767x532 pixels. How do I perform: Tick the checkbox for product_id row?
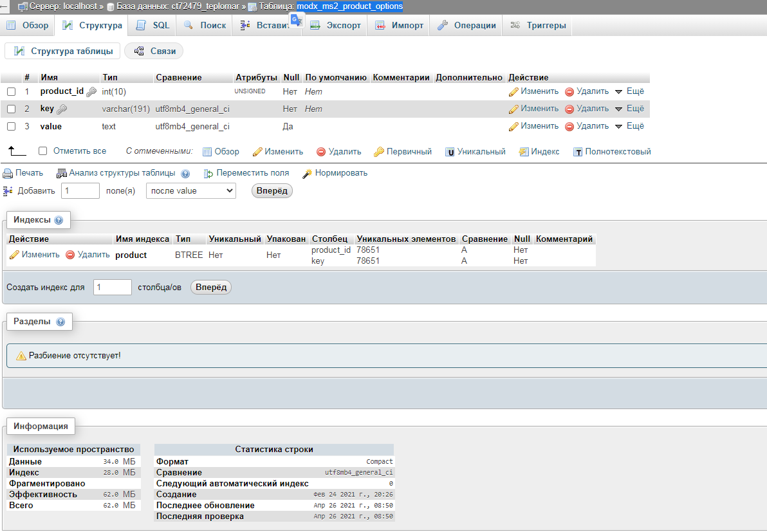coord(11,91)
